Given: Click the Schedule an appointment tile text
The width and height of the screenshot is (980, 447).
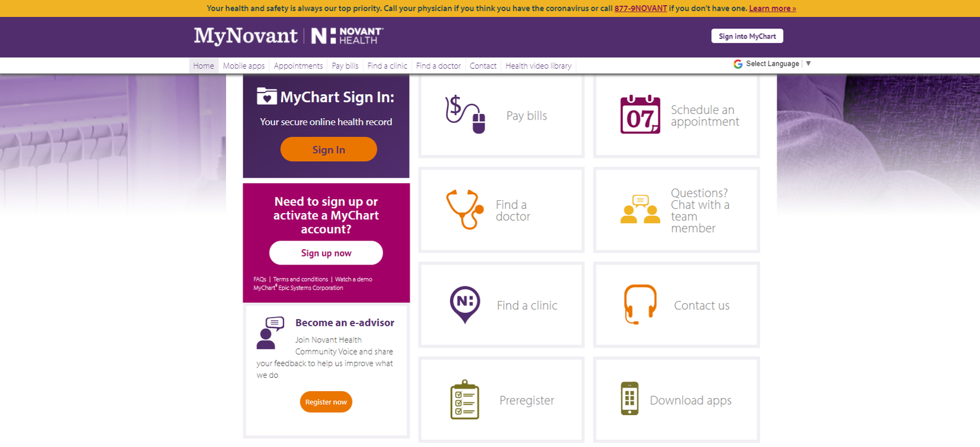Looking at the screenshot, I should 705,116.
